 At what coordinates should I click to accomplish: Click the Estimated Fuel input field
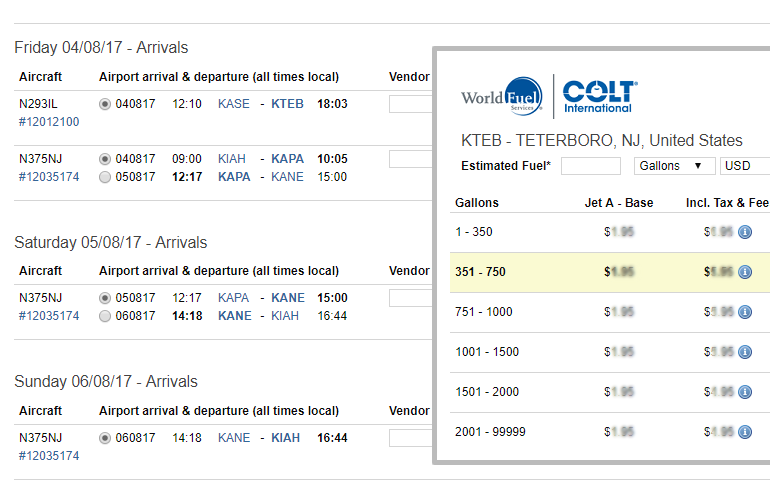coord(590,166)
